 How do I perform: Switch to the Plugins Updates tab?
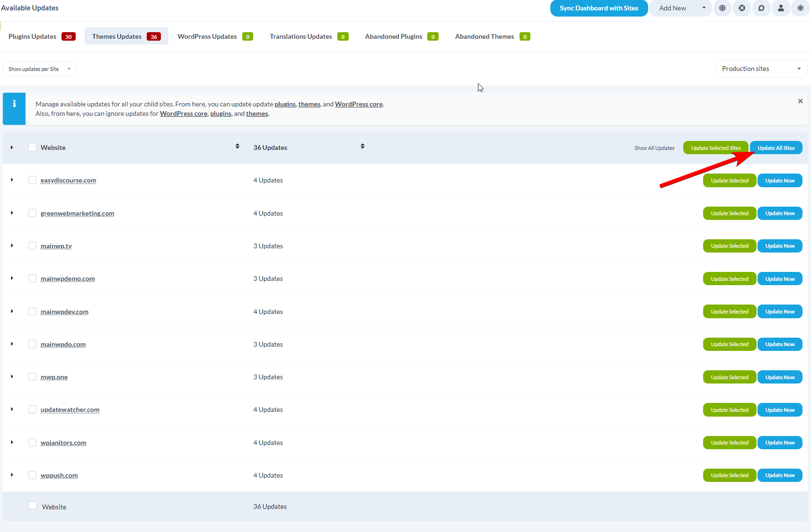pos(42,36)
